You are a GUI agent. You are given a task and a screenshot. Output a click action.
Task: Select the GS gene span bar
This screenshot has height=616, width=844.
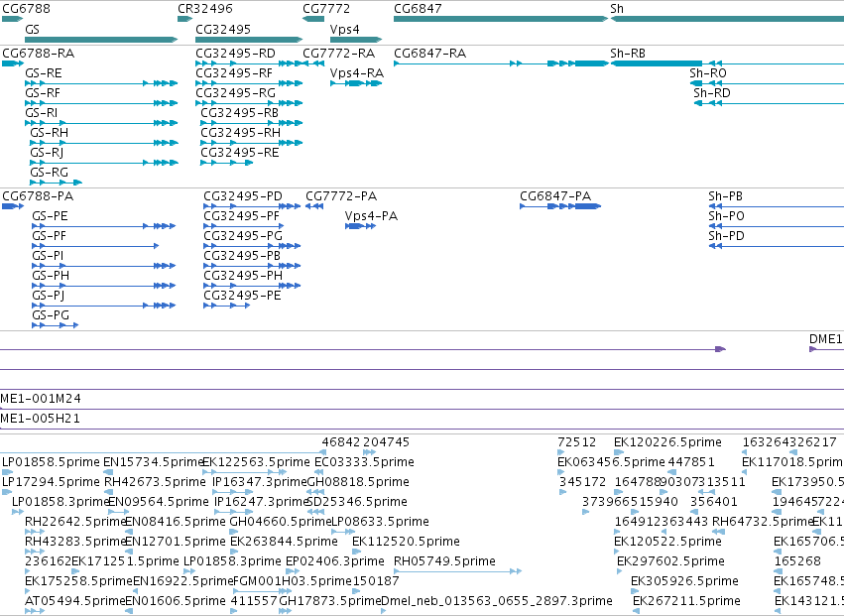pos(101,40)
